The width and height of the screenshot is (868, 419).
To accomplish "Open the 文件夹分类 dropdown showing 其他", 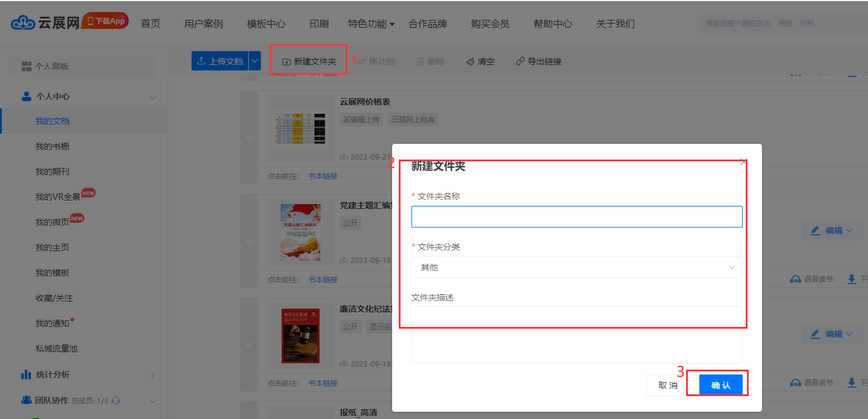I will tap(576, 267).
